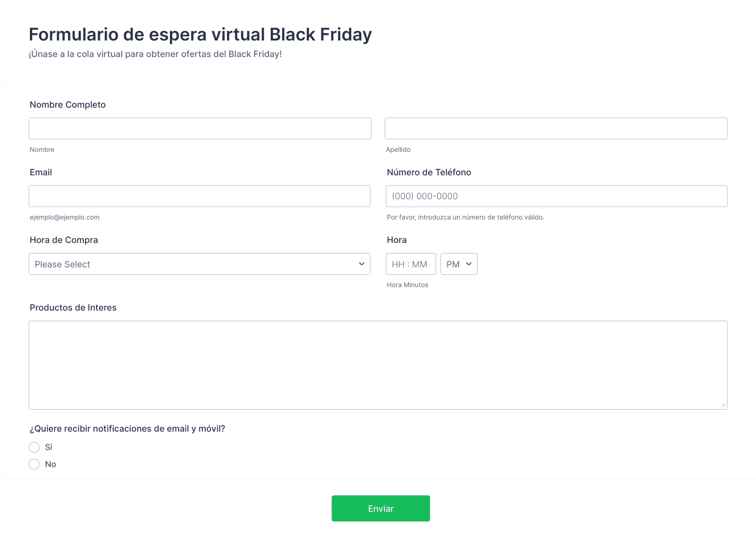
Task: Focus the Email input field
Action: (199, 196)
